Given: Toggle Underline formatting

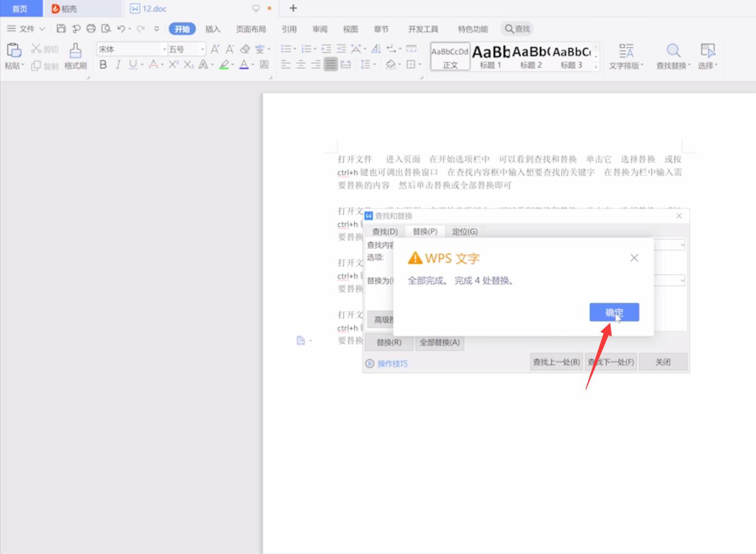Looking at the screenshot, I should click(133, 64).
